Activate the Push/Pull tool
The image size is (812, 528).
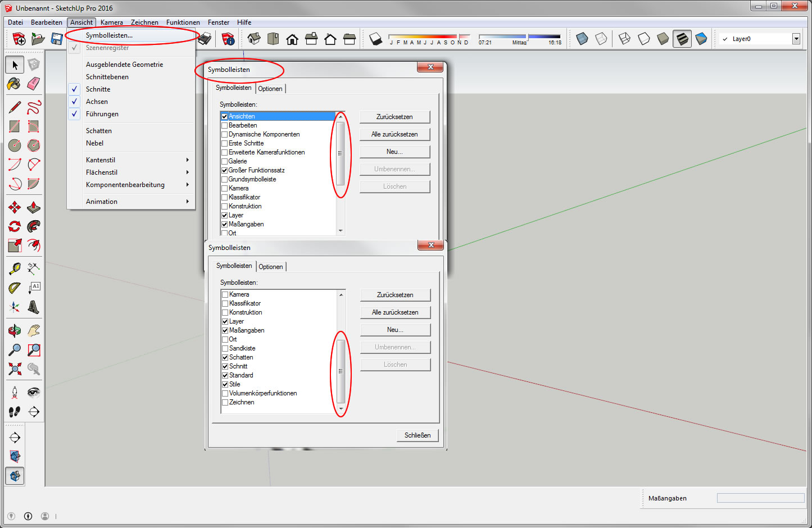[34, 208]
